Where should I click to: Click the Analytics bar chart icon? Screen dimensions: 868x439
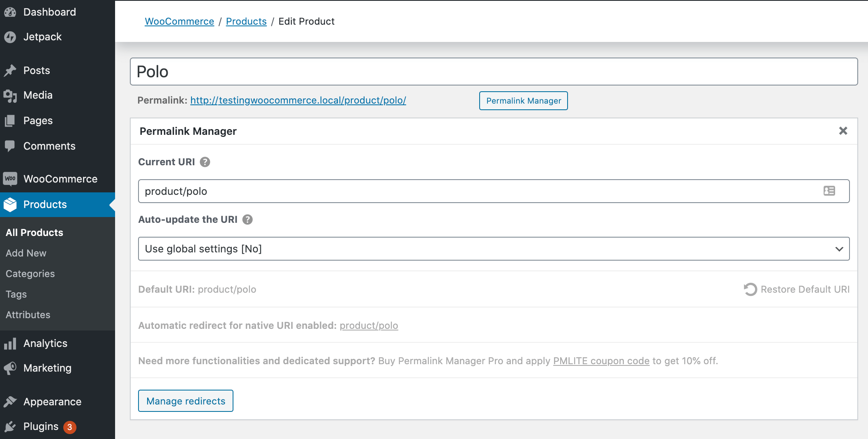10,344
